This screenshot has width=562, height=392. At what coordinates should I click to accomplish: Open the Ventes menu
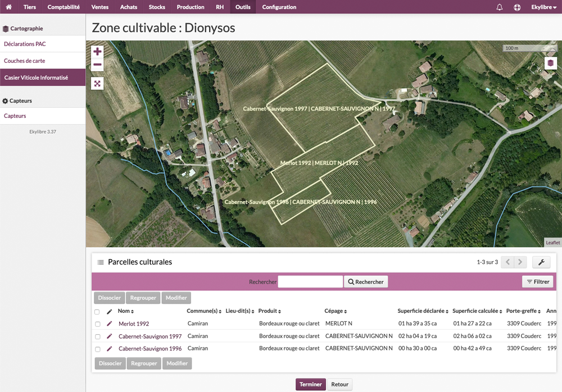99,7
